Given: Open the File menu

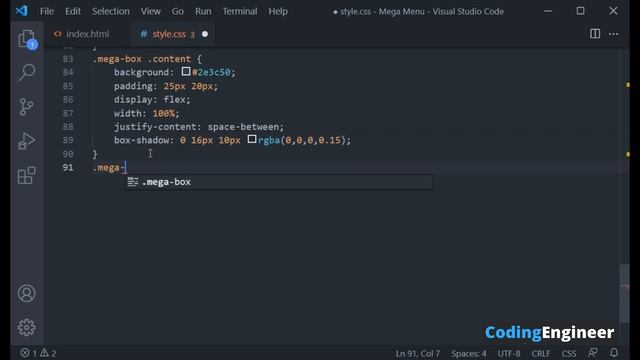Looking at the screenshot, I should click(x=47, y=11).
